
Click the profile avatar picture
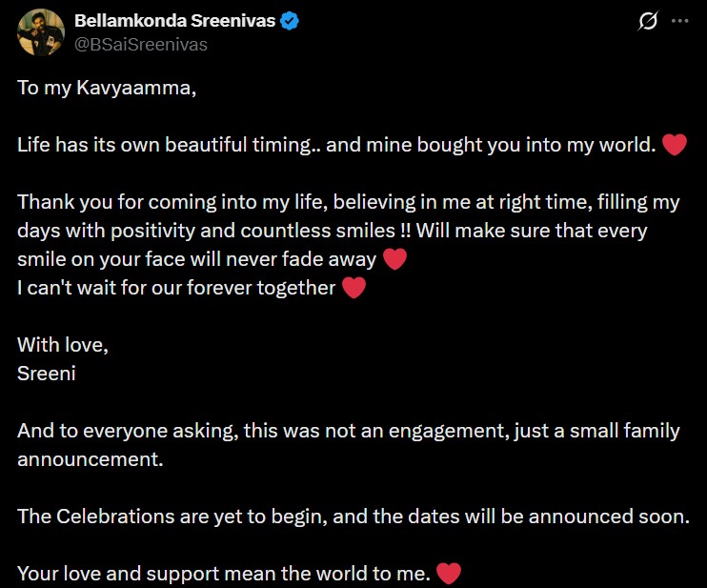tap(41, 31)
